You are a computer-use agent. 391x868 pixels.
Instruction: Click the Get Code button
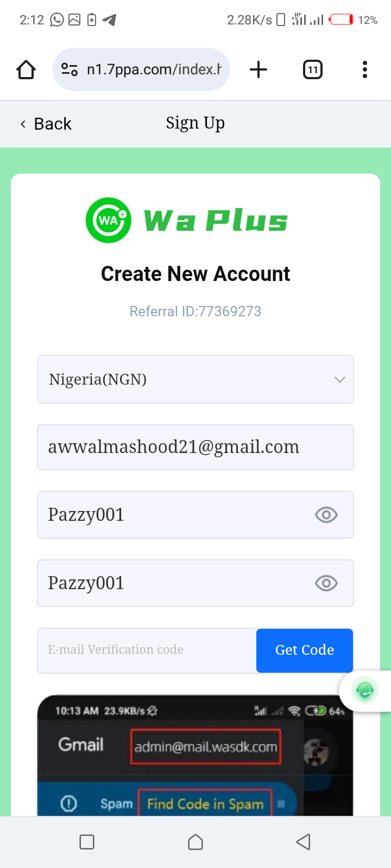305,650
